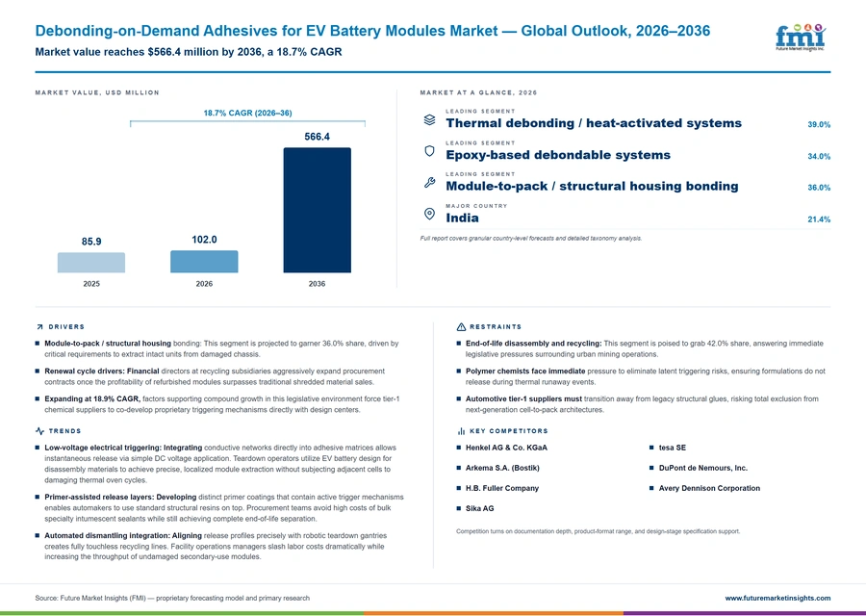The height and width of the screenshot is (616, 866).
Task: Click the 102.0 value label
Action: (204, 240)
